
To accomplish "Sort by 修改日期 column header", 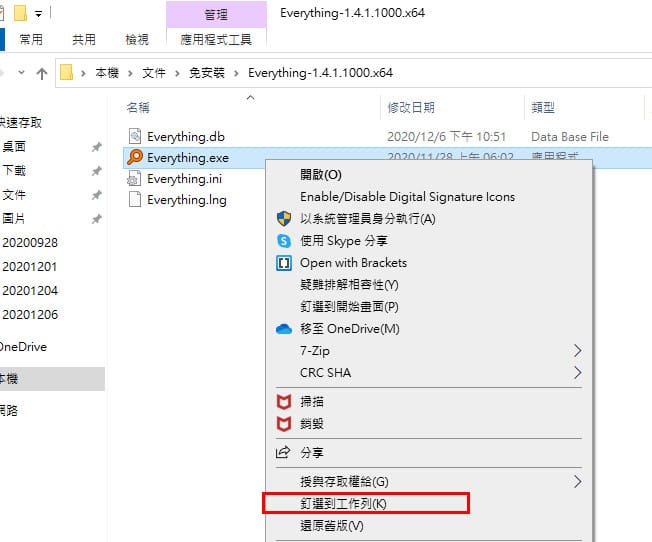I will pyautogui.click(x=411, y=108).
